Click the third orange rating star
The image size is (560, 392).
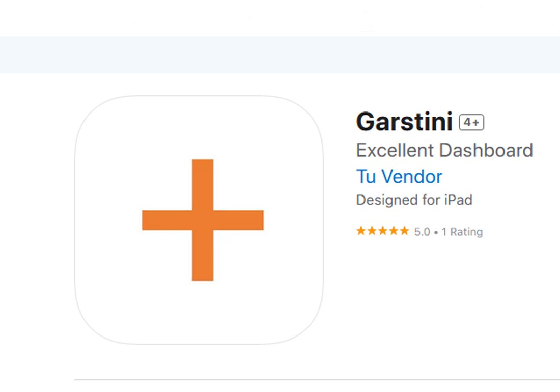click(x=383, y=231)
